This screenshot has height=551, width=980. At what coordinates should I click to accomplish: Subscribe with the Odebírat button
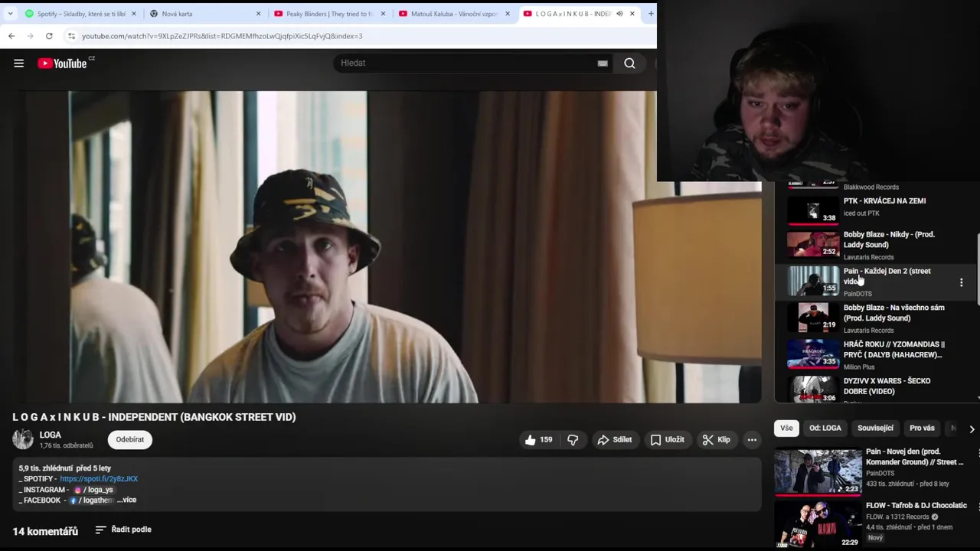(130, 439)
